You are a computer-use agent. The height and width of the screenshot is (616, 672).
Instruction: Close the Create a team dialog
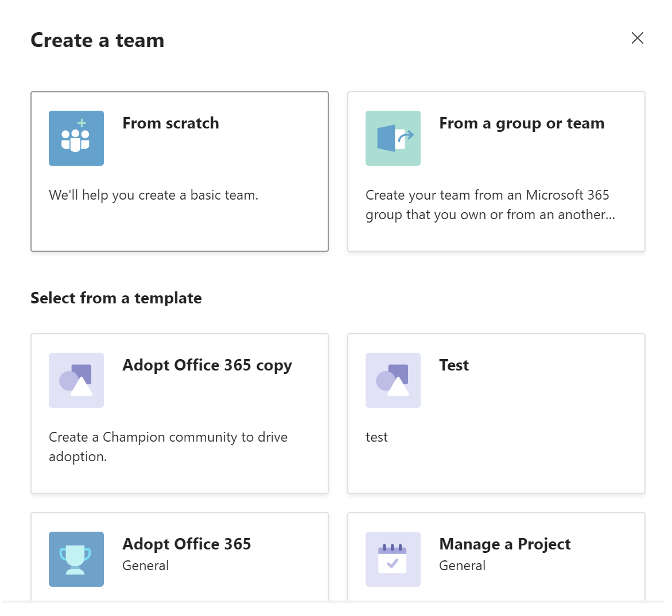(x=638, y=38)
